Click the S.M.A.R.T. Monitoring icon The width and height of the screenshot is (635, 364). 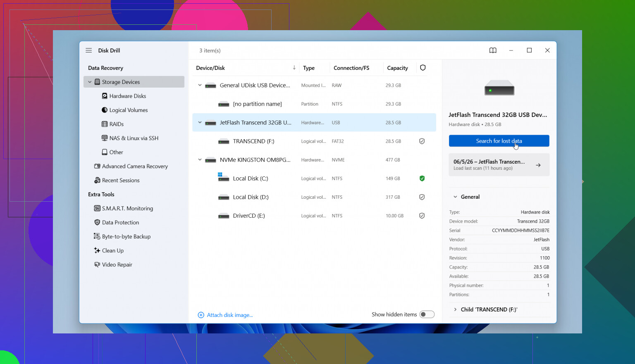pos(97,208)
